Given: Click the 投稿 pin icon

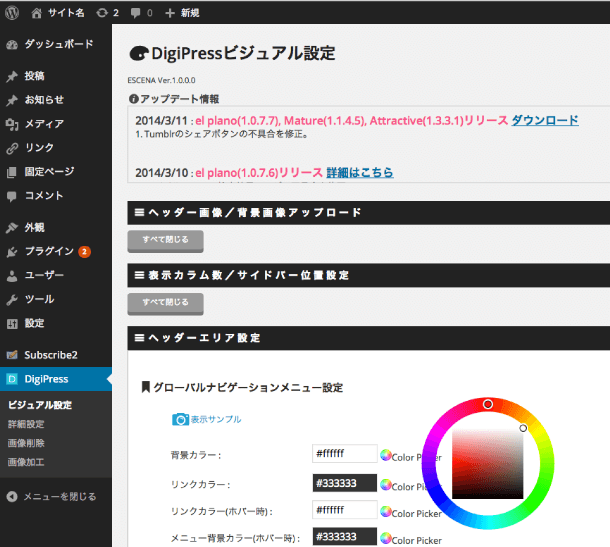Looking at the screenshot, I should point(12,76).
